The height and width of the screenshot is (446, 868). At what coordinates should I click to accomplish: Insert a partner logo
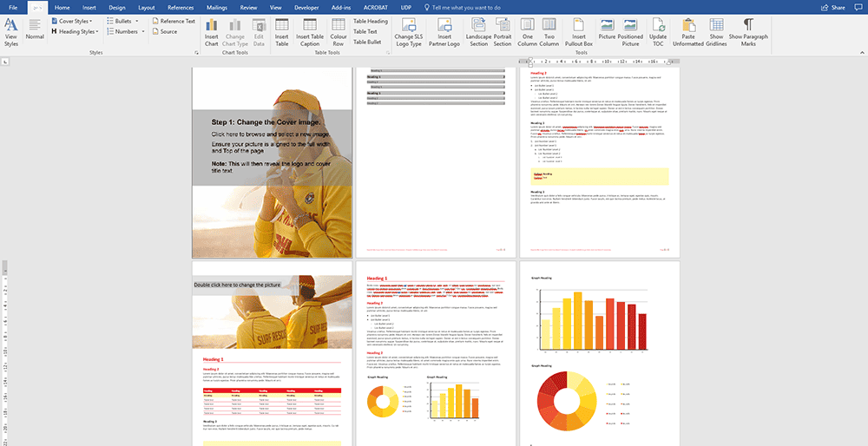(x=444, y=32)
